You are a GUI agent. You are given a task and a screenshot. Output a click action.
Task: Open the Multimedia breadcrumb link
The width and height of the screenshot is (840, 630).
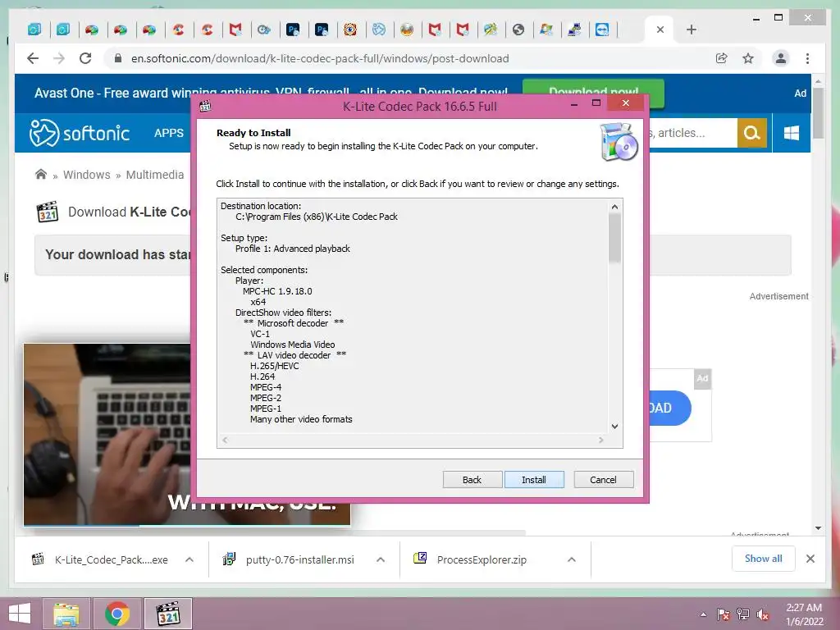[x=155, y=175]
